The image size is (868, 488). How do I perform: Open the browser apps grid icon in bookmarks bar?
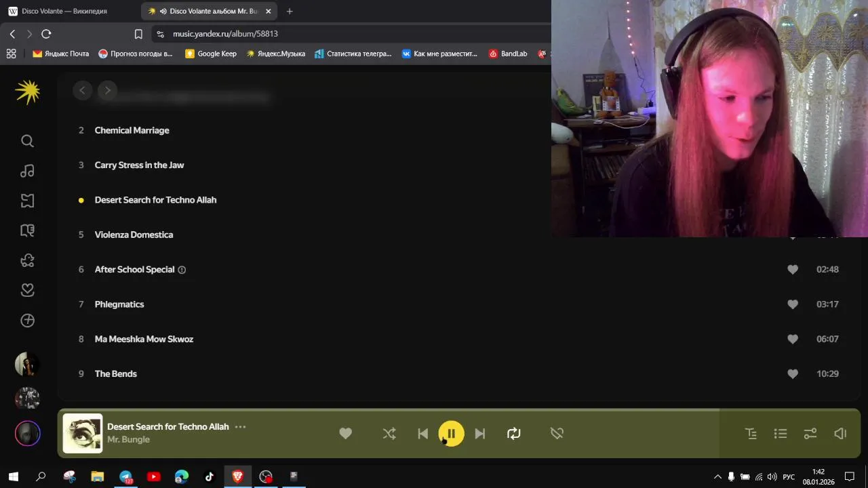click(11, 54)
